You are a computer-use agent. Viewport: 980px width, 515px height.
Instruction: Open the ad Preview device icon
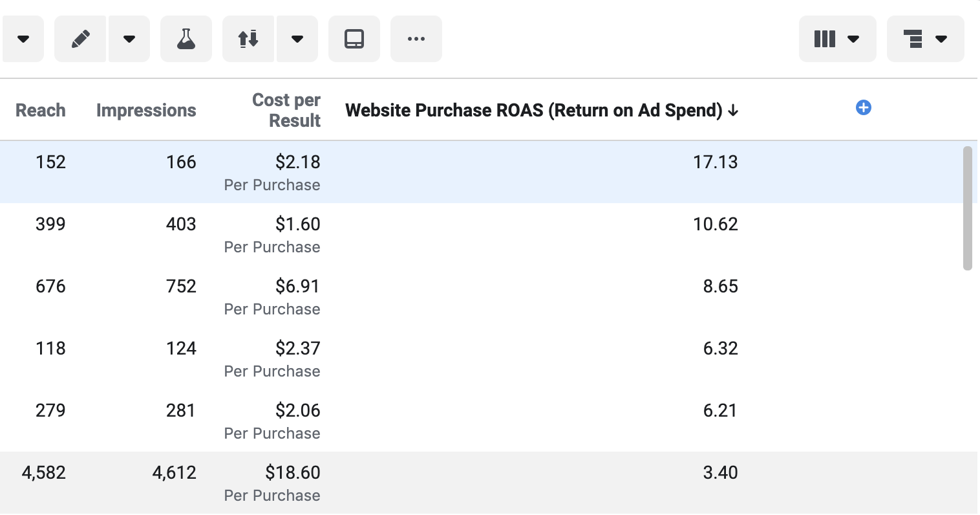[354, 39]
